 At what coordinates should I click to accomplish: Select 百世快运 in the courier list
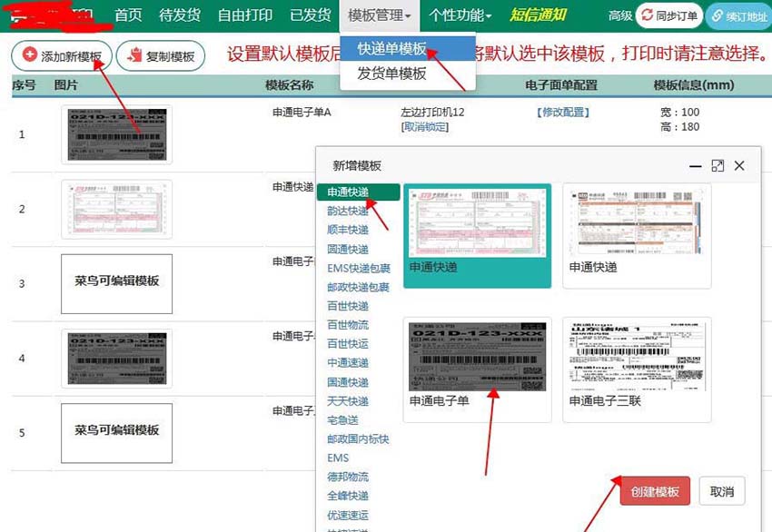click(348, 343)
